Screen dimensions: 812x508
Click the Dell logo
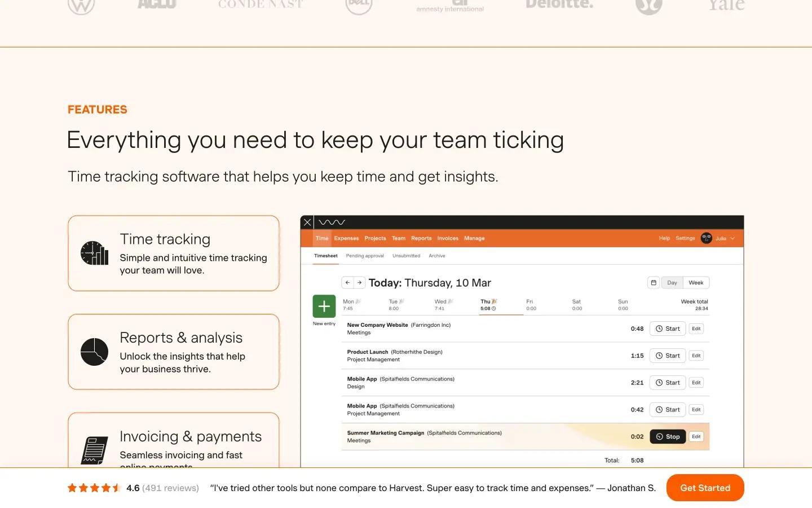coord(359,6)
